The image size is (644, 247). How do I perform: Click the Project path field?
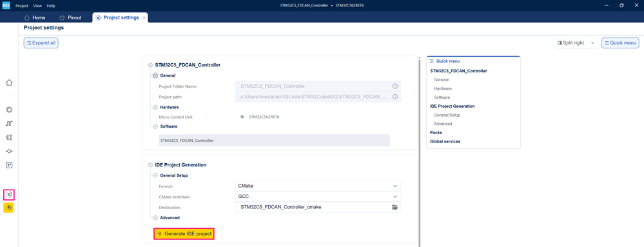[318, 97]
